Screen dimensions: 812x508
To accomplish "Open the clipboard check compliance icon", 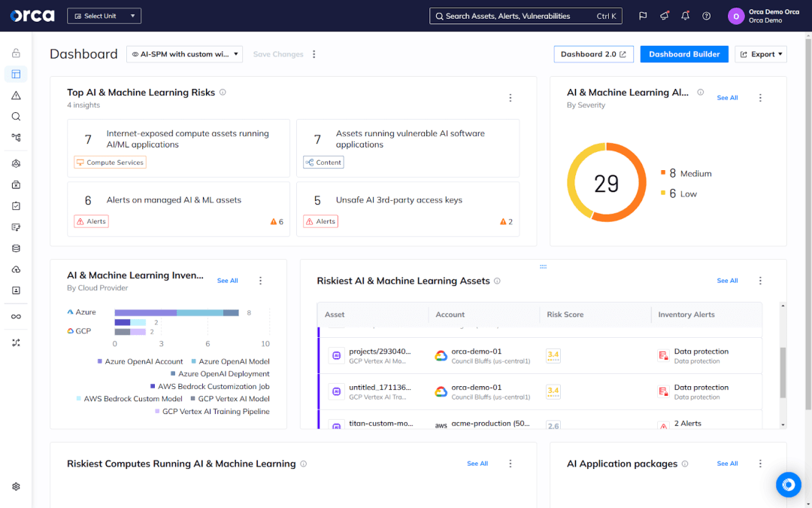I will tap(16, 206).
